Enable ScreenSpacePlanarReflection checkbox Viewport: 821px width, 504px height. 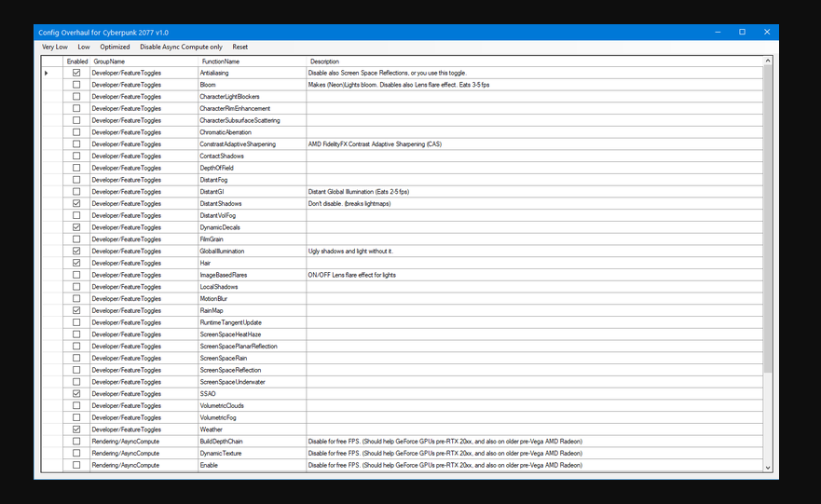point(76,346)
